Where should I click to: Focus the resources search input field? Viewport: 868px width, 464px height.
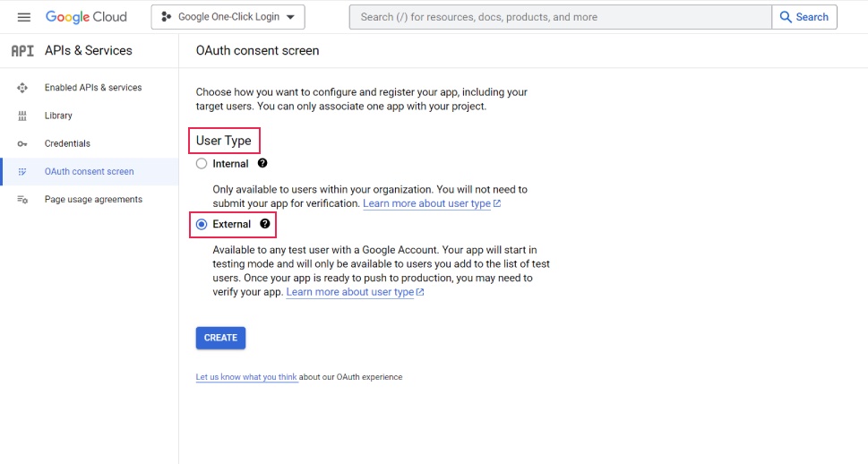click(560, 17)
